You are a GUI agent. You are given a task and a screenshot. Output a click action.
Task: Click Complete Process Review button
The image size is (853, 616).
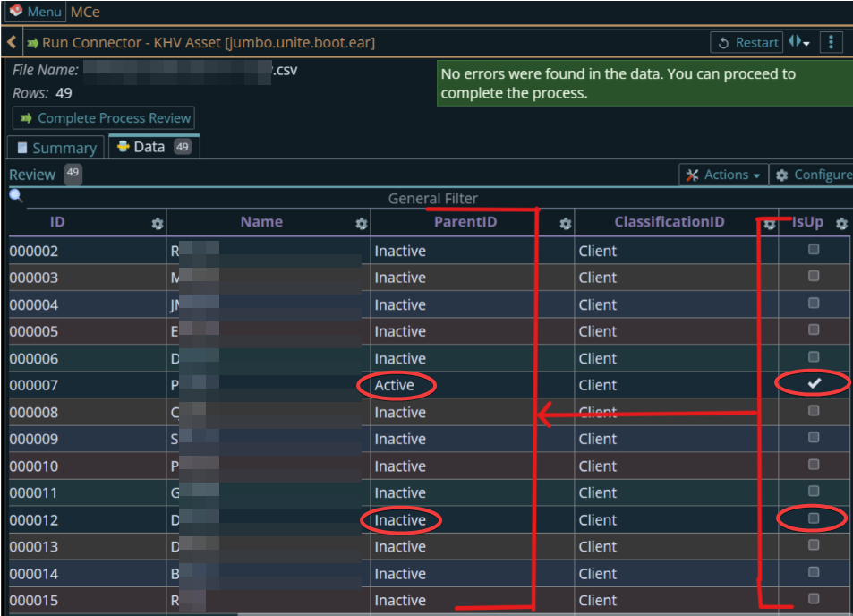click(x=104, y=118)
